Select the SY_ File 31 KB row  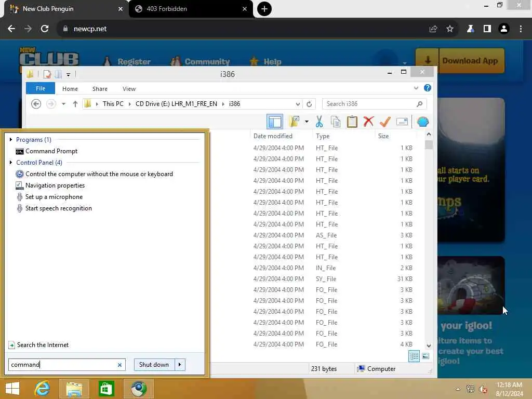332,279
